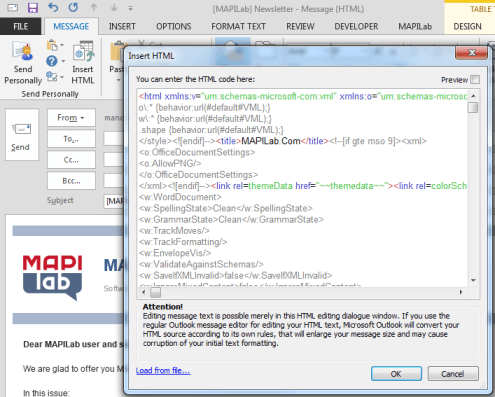Click the envelope icon in the title bar
495x397 pixels.
(x=12, y=7)
